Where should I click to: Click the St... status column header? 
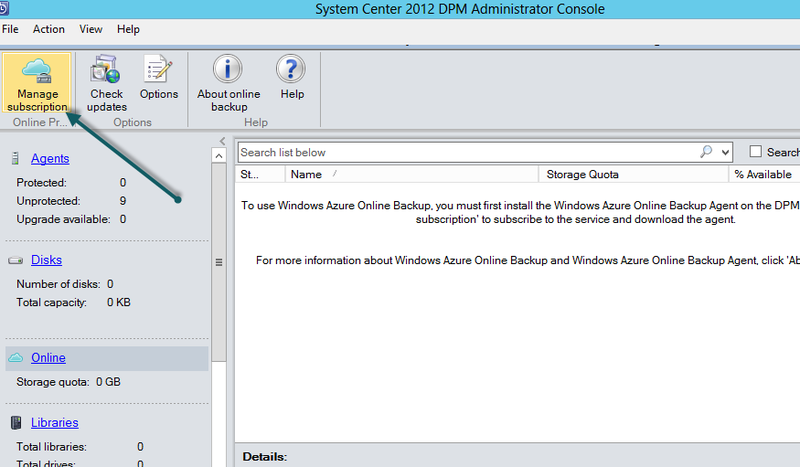[260, 175]
